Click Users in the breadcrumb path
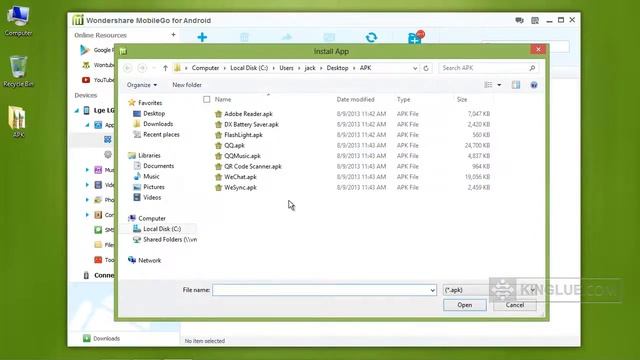Image resolution: width=640 pixels, height=360 pixels. click(x=286, y=68)
